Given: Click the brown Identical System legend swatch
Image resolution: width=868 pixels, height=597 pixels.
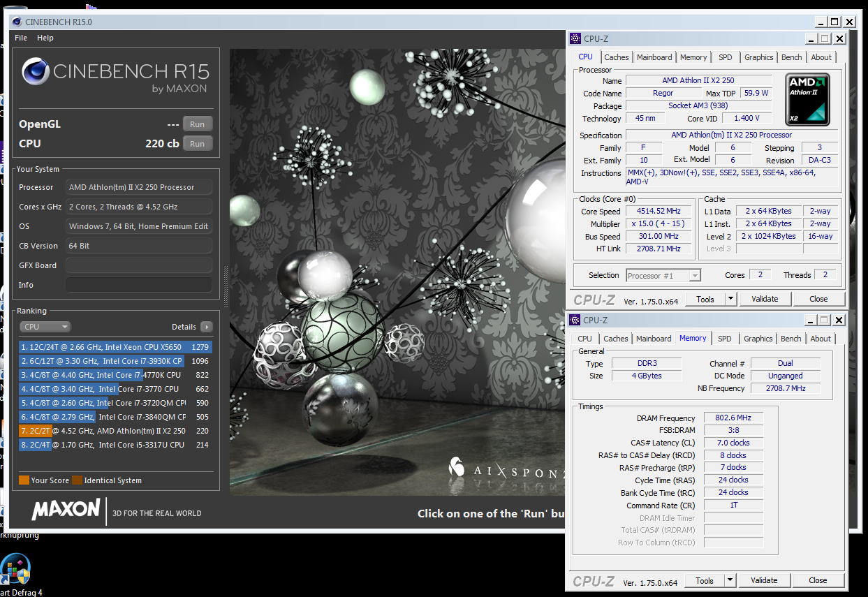Looking at the screenshot, I should point(77,480).
